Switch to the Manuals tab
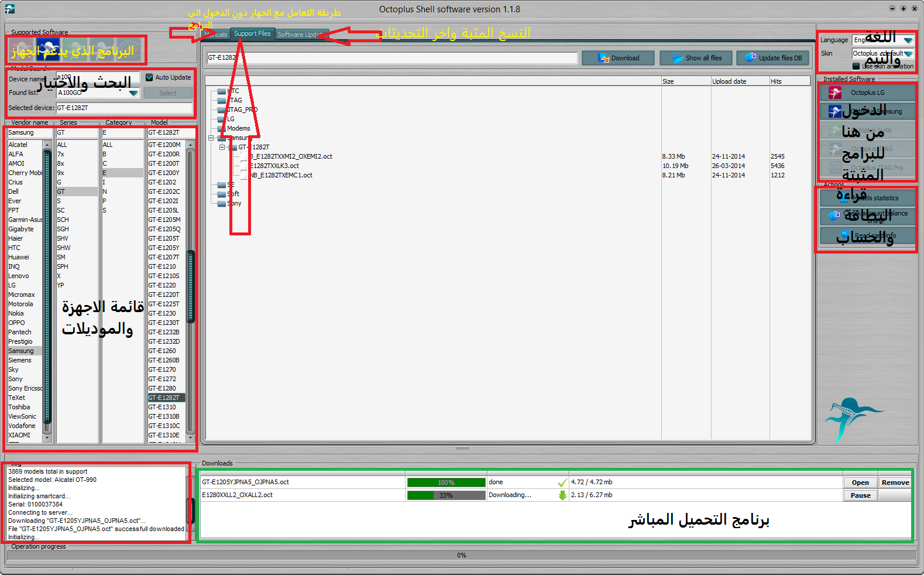Image resolution: width=924 pixels, height=575 pixels. pyautogui.click(x=217, y=34)
